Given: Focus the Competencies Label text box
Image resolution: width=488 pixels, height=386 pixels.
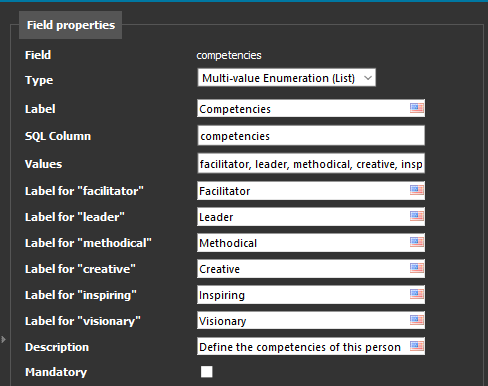Looking at the screenshot, I should pyautogui.click(x=303, y=108).
